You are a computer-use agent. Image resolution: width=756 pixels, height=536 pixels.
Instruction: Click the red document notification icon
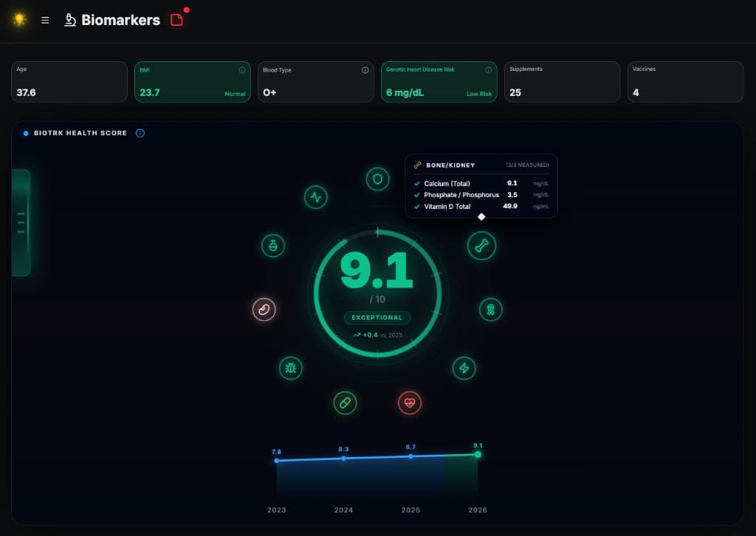point(176,20)
